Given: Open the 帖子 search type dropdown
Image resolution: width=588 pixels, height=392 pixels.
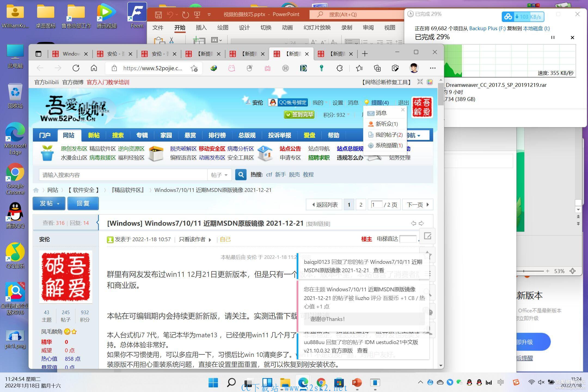Looking at the screenshot, I should coord(219,175).
